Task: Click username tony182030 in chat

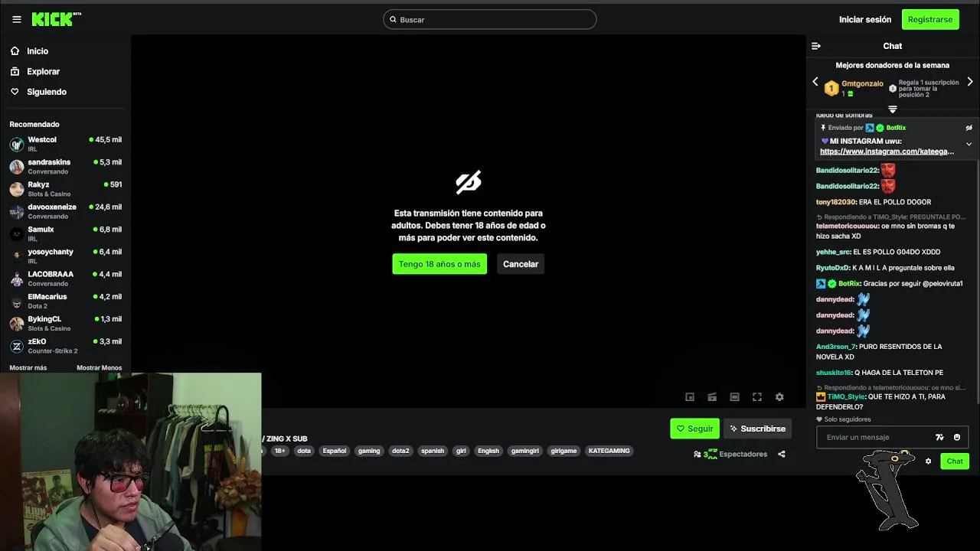Action: click(x=836, y=202)
